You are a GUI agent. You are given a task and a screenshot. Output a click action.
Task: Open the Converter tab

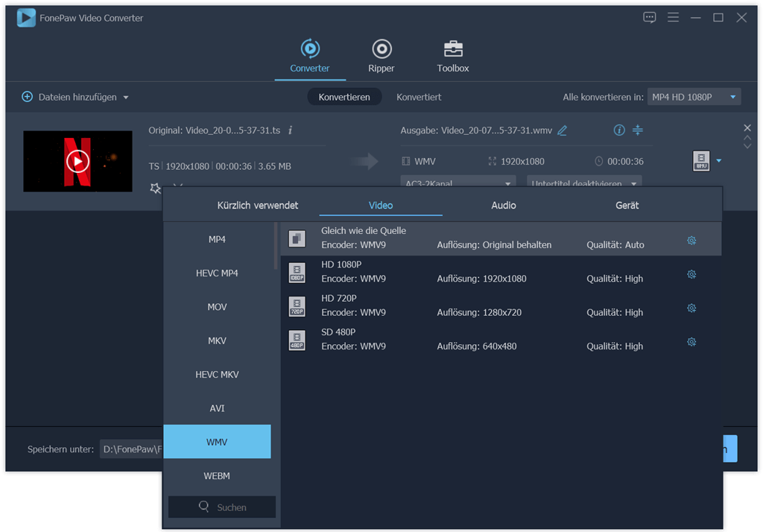(310, 56)
